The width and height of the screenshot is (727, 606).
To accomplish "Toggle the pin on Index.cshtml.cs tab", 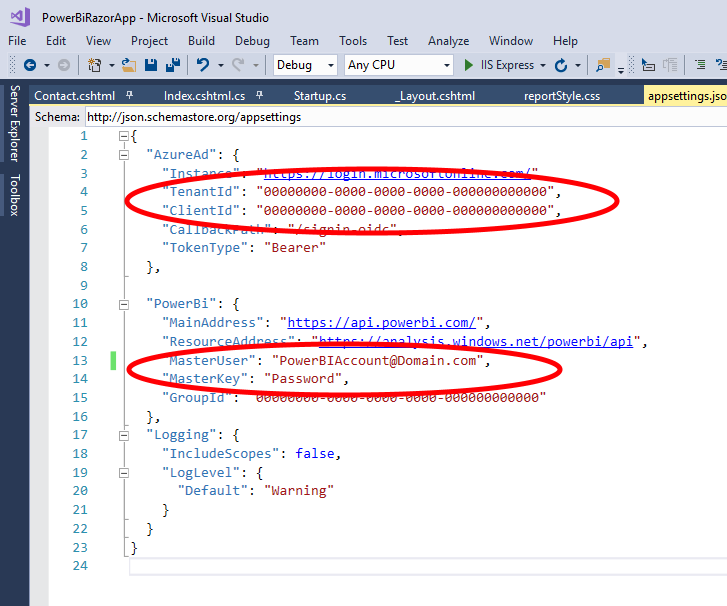I will pos(259,95).
